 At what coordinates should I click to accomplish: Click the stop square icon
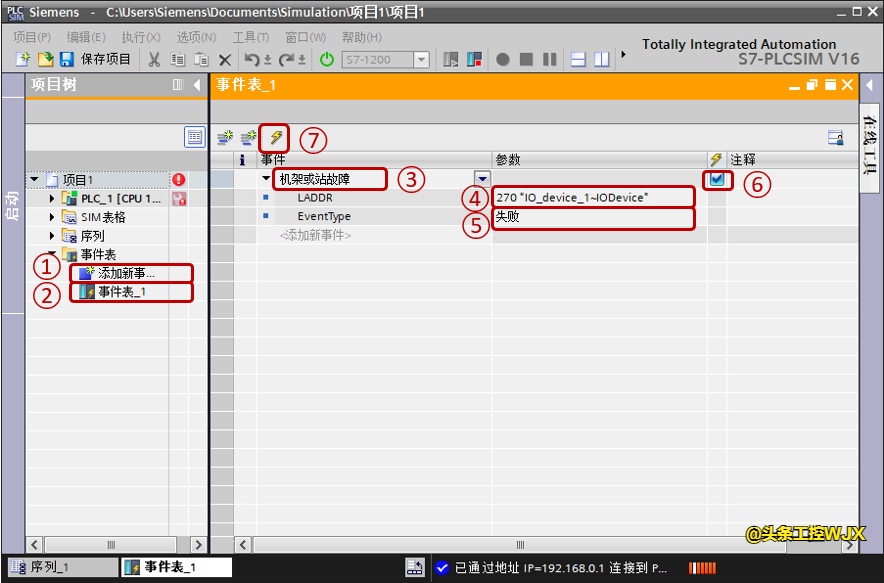(x=526, y=60)
